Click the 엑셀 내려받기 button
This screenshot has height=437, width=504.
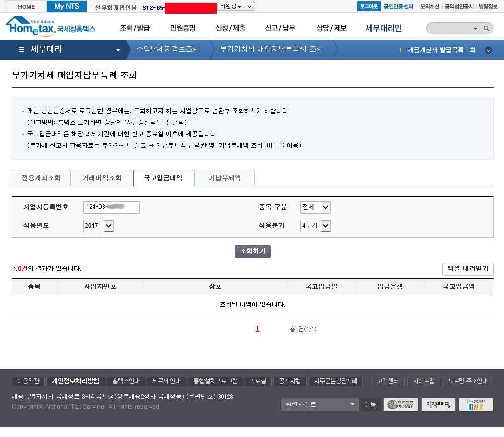468,269
